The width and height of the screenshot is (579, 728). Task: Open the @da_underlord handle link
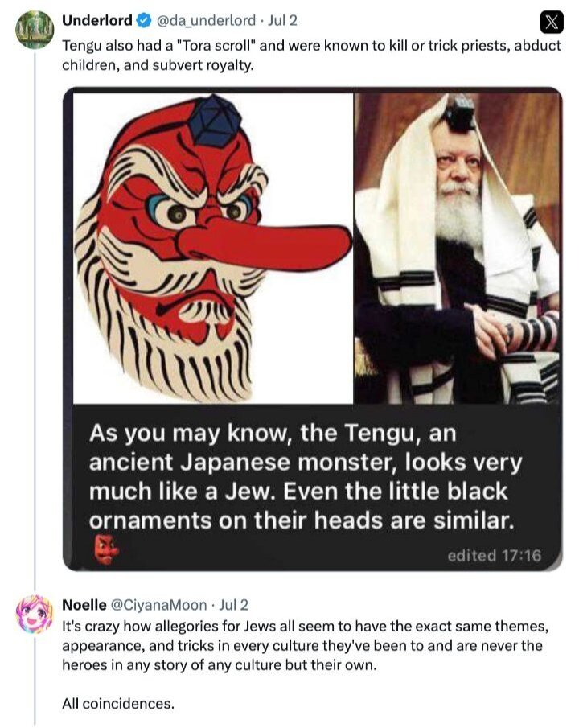pyautogui.click(x=207, y=20)
